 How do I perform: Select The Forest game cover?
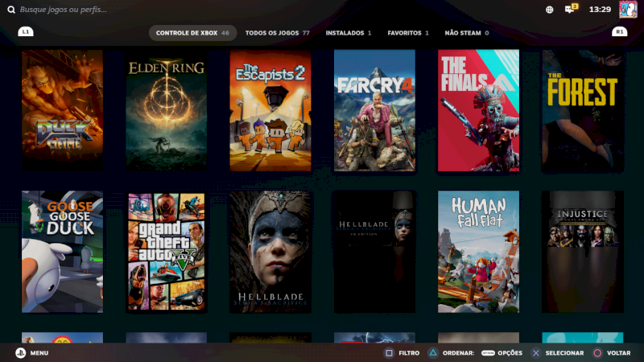coord(582,110)
